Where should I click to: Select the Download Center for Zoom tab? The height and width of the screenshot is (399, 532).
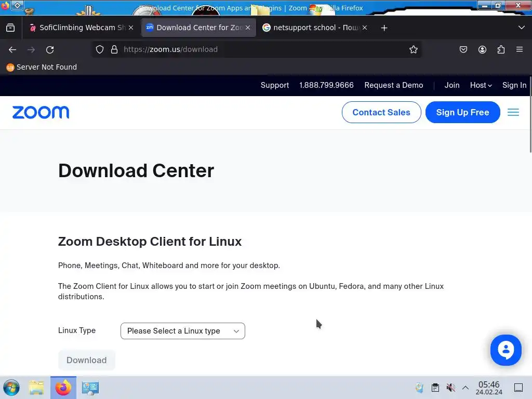[x=198, y=28]
